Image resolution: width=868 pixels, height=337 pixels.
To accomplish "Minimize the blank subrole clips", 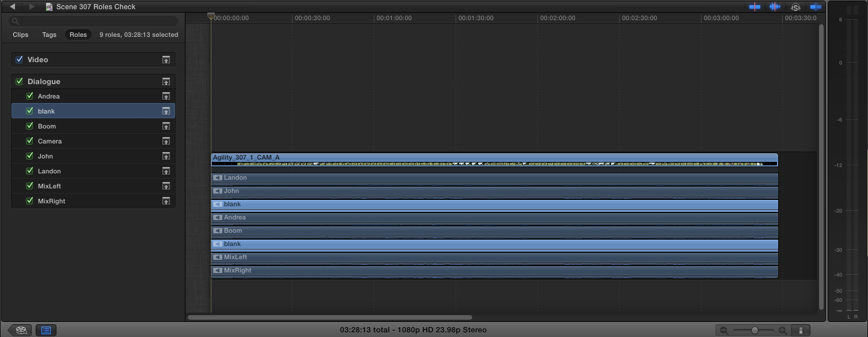I will click(x=166, y=111).
